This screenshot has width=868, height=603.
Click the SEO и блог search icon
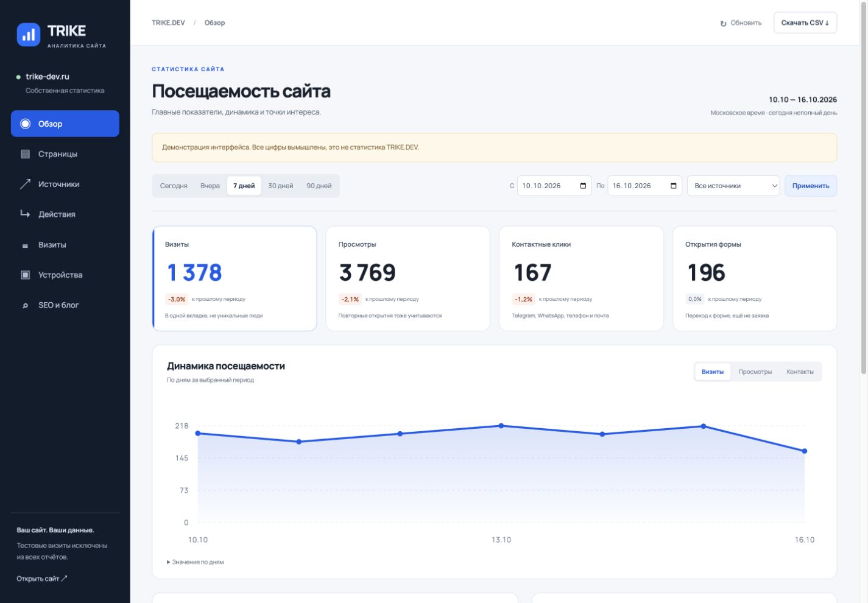tap(25, 305)
